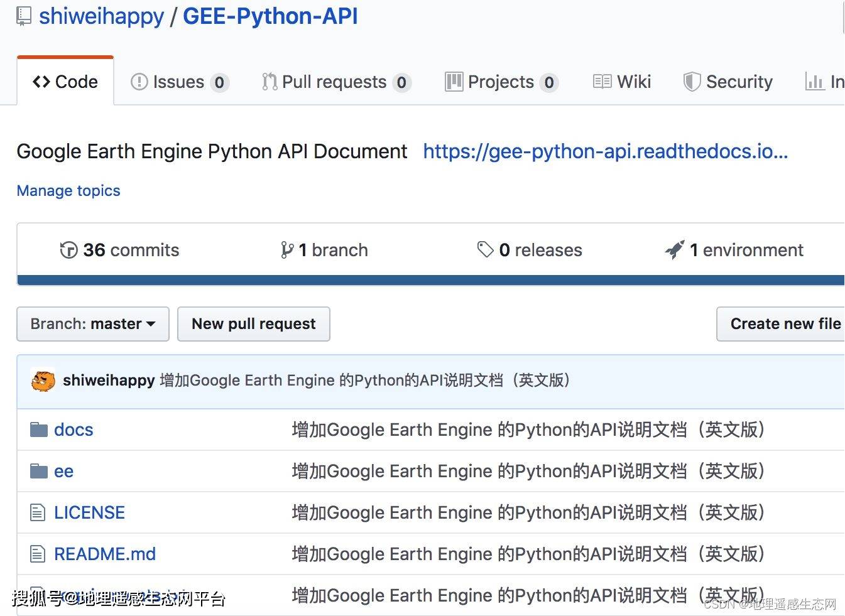Click the Issues exclamation circle icon
This screenshot has width=845, height=616.
139,82
